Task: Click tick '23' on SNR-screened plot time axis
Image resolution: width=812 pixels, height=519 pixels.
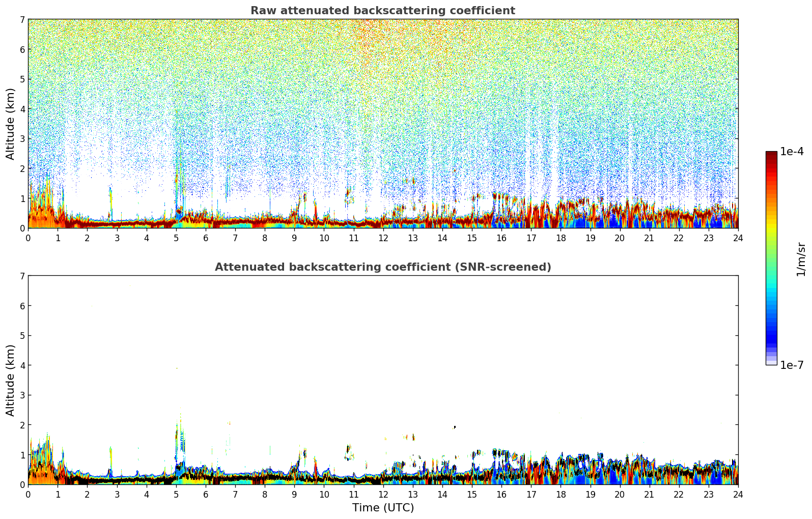Action: click(709, 495)
